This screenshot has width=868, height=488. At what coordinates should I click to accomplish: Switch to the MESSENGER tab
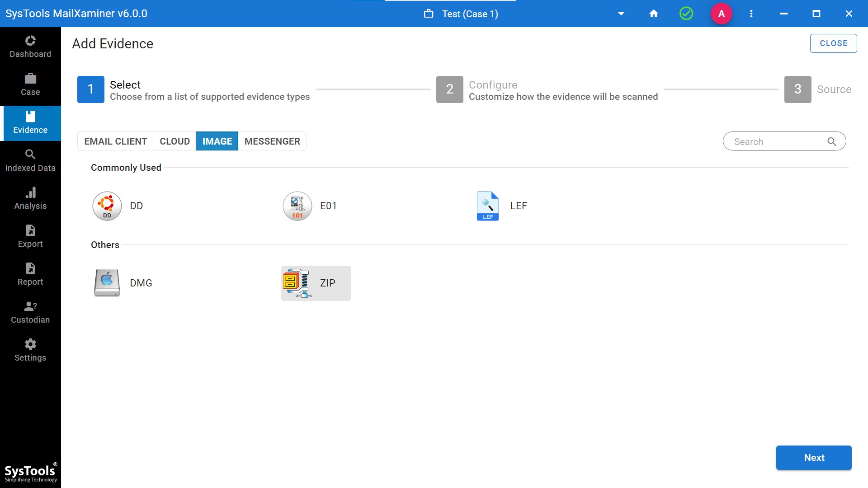pyautogui.click(x=272, y=141)
